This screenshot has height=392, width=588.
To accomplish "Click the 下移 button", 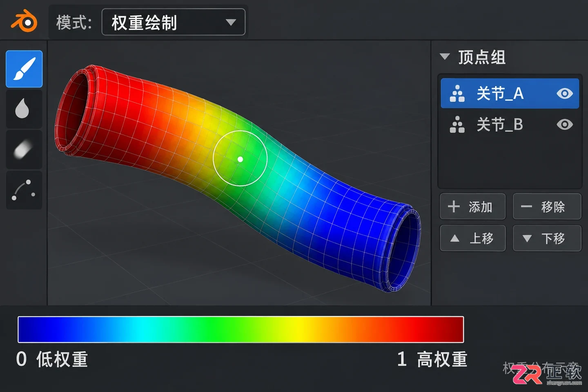I will (547, 238).
